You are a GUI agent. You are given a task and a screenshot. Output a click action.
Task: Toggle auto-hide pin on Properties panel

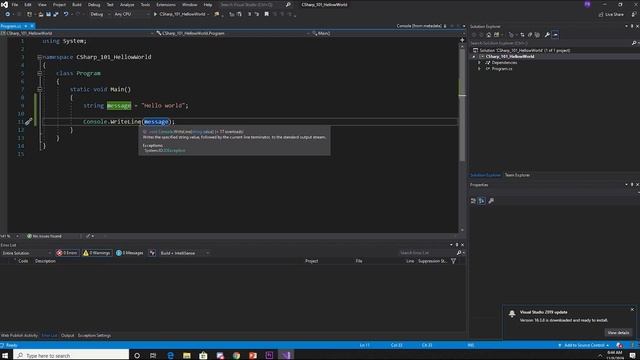pyautogui.click(x=632, y=185)
